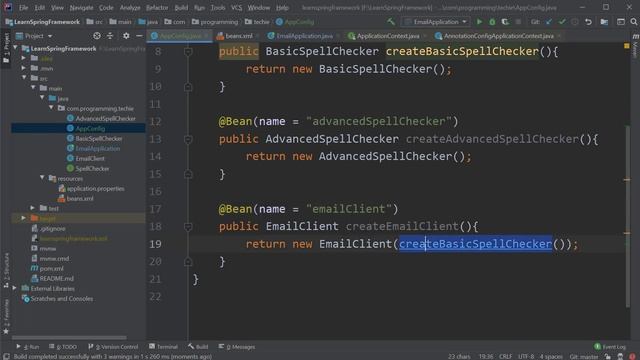The image size is (640, 360).
Task: Click Git: master branch widget
Action: click(x=583, y=356)
